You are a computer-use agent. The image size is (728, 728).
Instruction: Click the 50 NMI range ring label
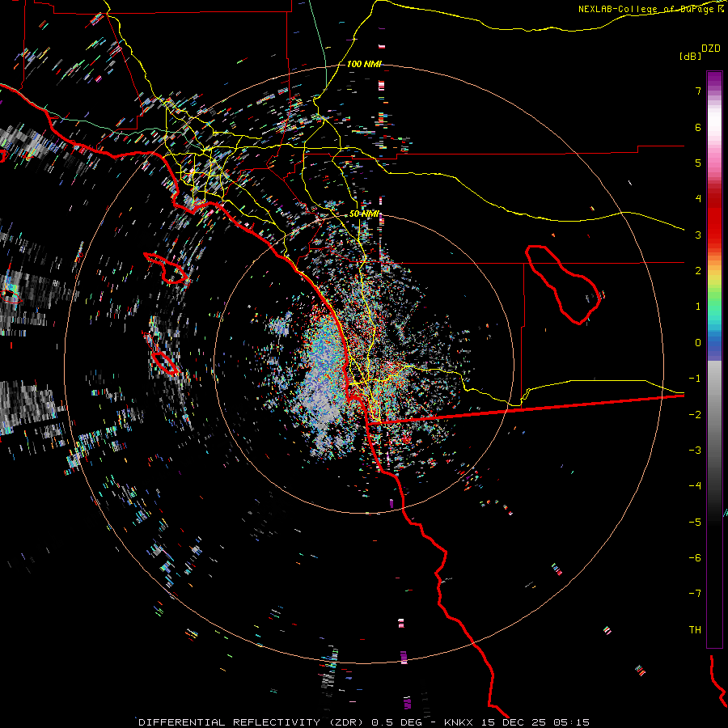[364, 214]
